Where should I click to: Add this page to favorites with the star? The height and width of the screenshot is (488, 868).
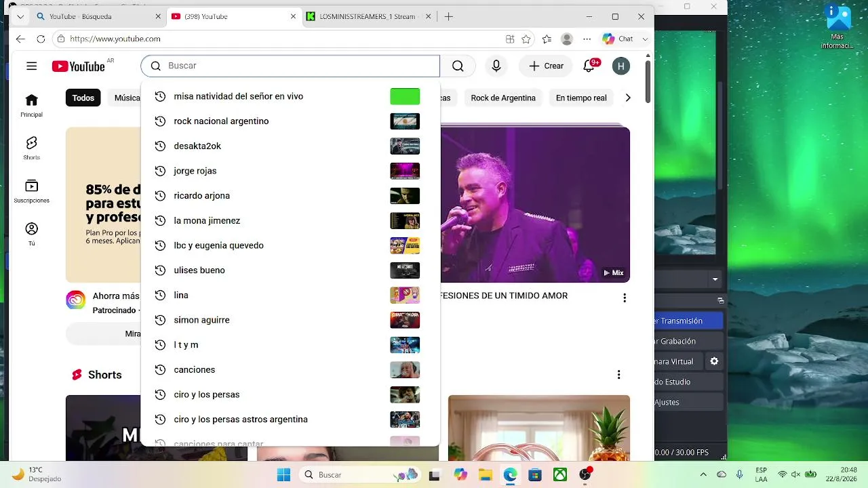[x=526, y=39]
